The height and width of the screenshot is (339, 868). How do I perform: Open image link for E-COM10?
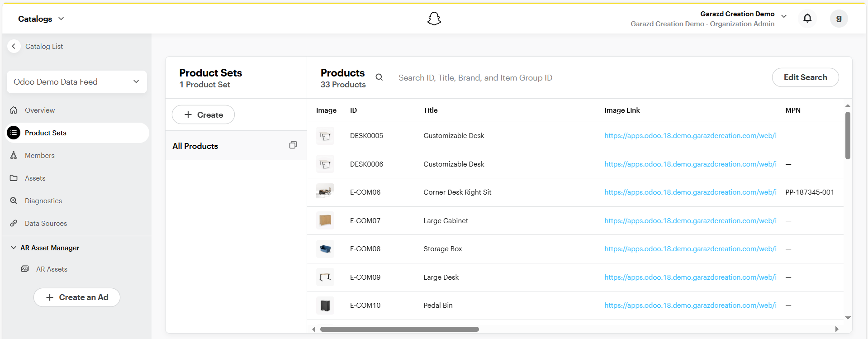click(x=690, y=305)
